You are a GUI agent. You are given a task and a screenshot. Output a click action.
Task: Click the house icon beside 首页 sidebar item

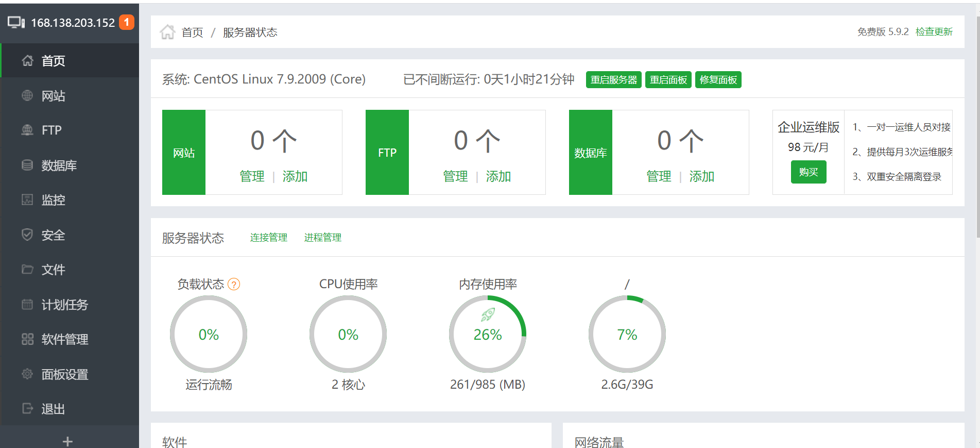pyautogui.click(x=28, y=61)
